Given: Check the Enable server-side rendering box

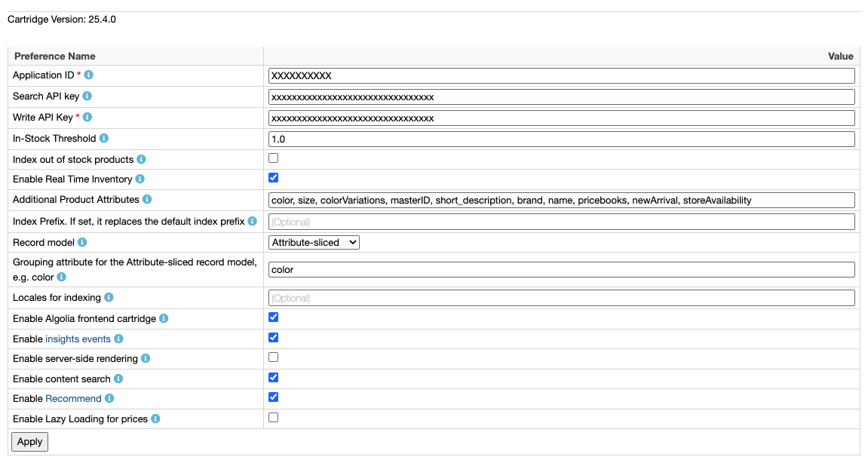Looking at the screenshot, I should point(273,357).
